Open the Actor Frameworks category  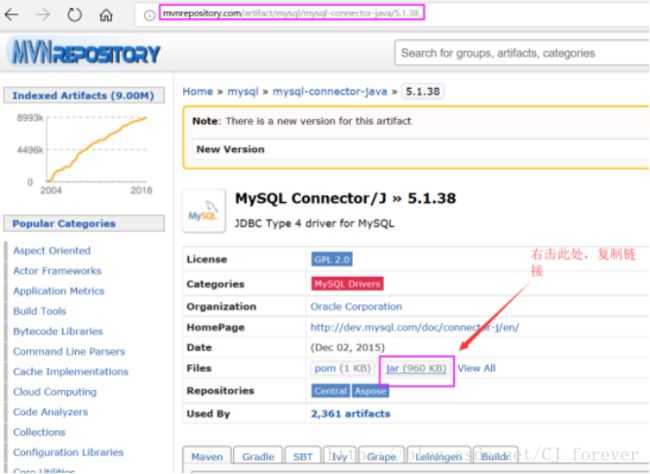click(x=57, y=271)
